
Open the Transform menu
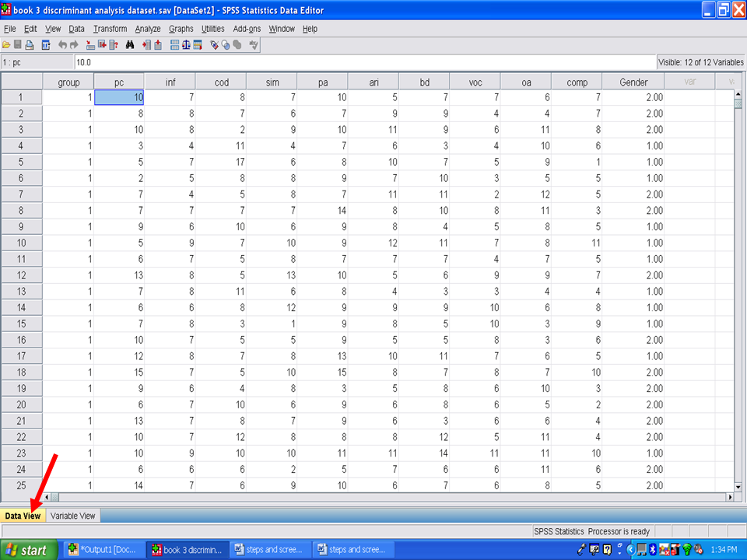click(110, 29)
